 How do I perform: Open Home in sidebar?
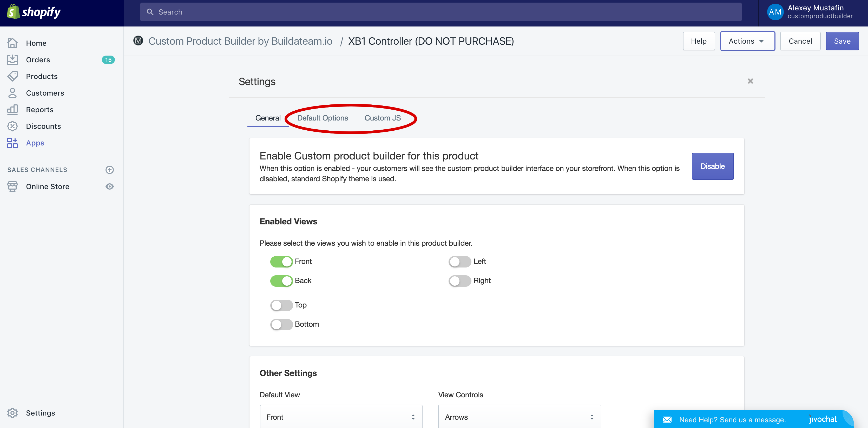click(x=36, y=43)
